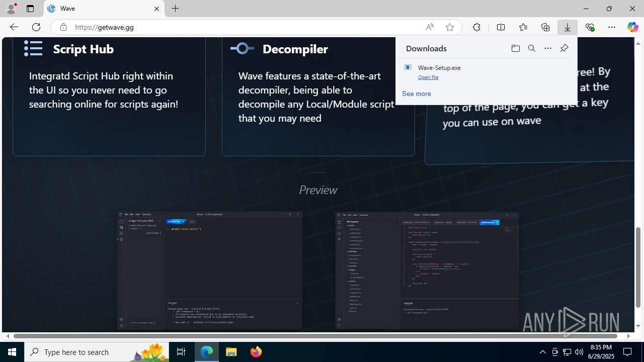Select the Wave-Setup.exe download entry
This screenshot has height=362, width=644.
pos(486,71)
